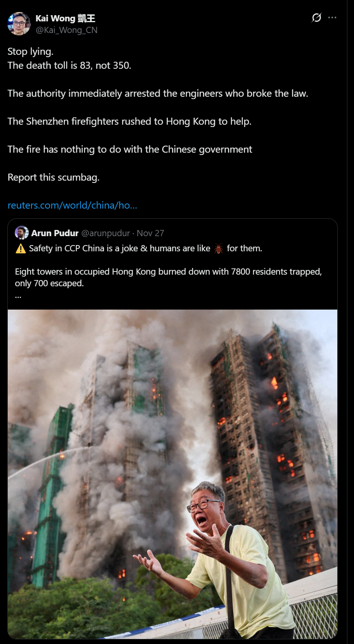Open the three-dot more options menu

pos(332,17)
